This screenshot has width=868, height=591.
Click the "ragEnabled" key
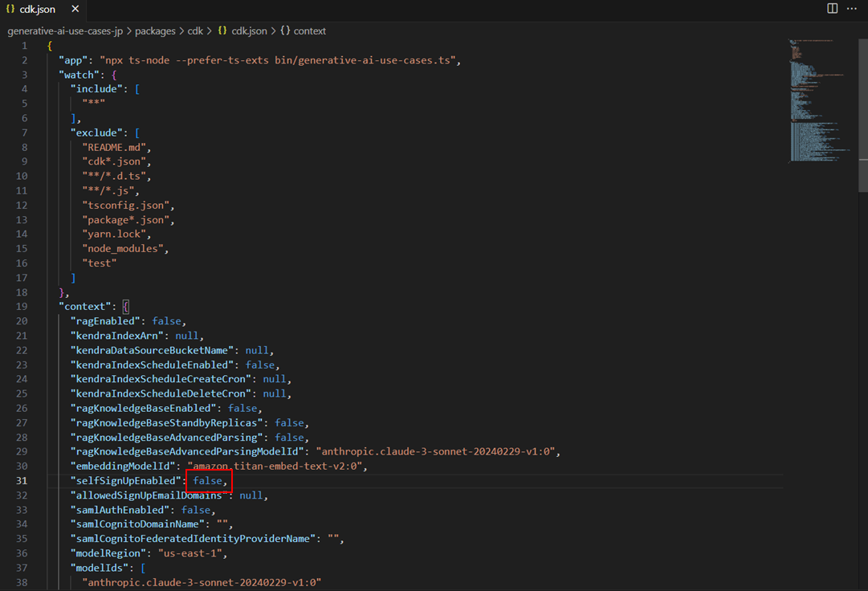click(105, 321)
